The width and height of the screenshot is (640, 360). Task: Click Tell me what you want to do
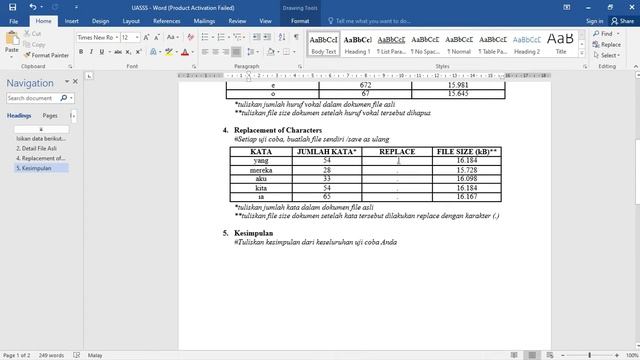[x=369, y=21]
